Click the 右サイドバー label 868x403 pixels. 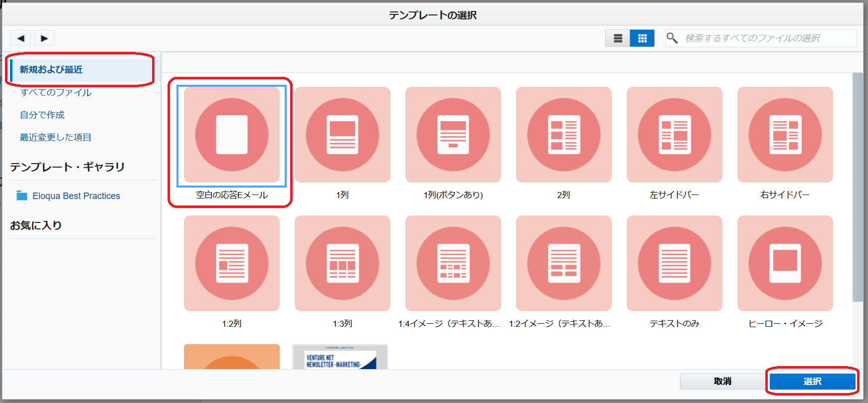tap(785, 195)
